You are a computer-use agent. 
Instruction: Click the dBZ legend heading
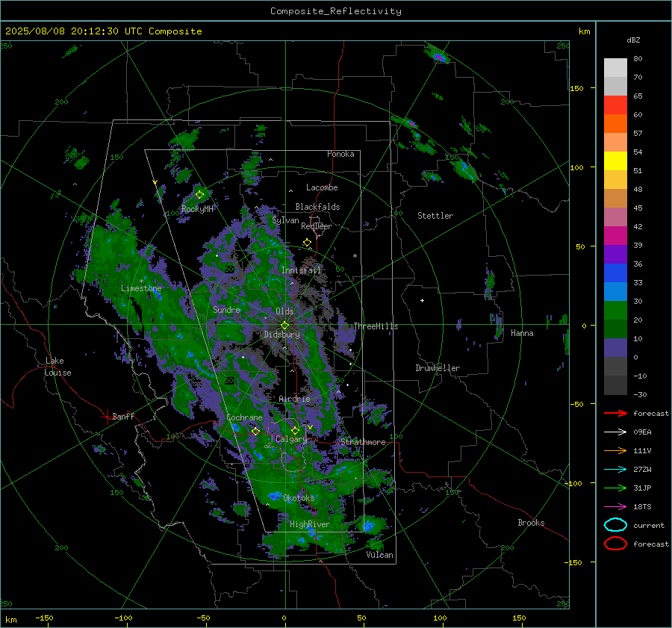click(633, 40)
